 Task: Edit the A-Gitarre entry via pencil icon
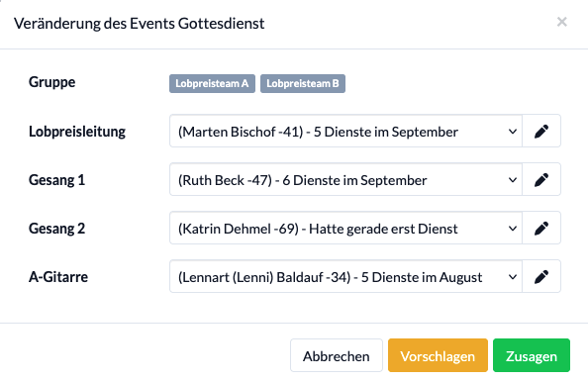click(541, 276)
